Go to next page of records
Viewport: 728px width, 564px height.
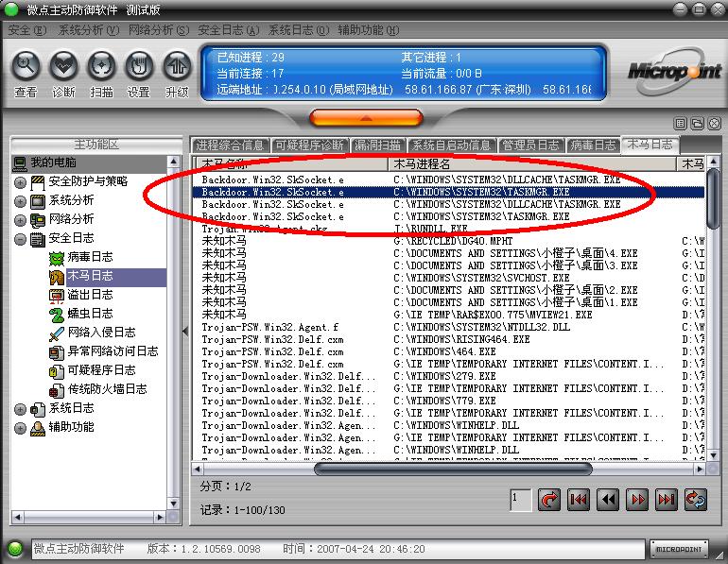click(x=637, y=500)
